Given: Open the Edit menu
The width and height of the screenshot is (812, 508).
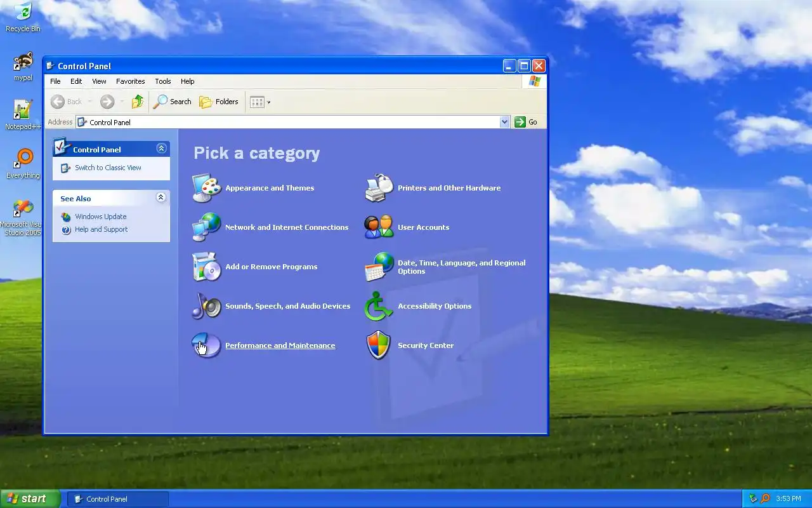Looking at the screenshot, I should coord(76,81).
